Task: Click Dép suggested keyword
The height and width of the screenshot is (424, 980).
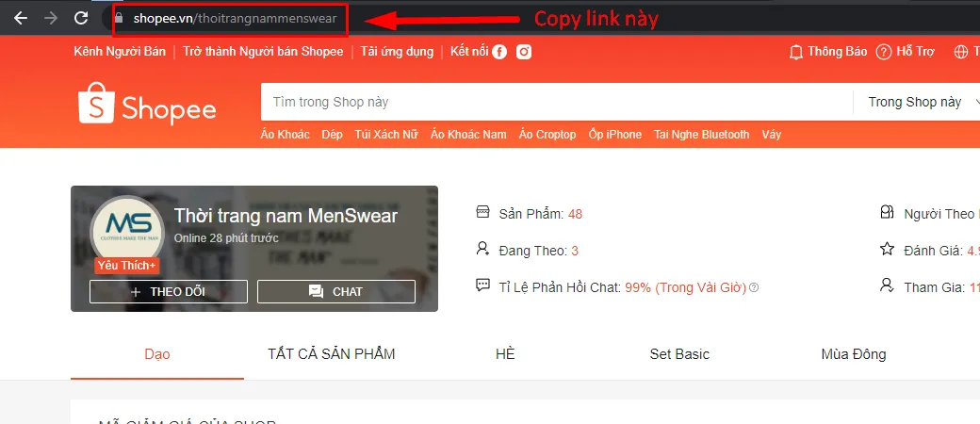Action: pos(332,135)
